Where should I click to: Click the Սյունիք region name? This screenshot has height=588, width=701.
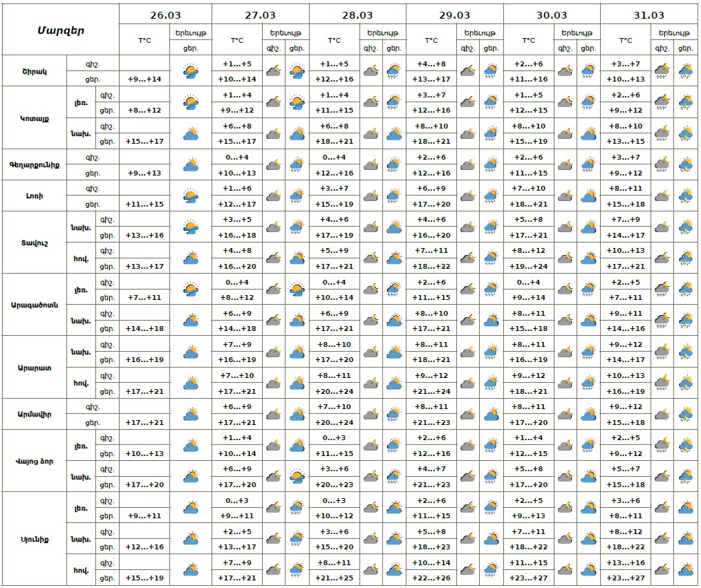(34, 539)
